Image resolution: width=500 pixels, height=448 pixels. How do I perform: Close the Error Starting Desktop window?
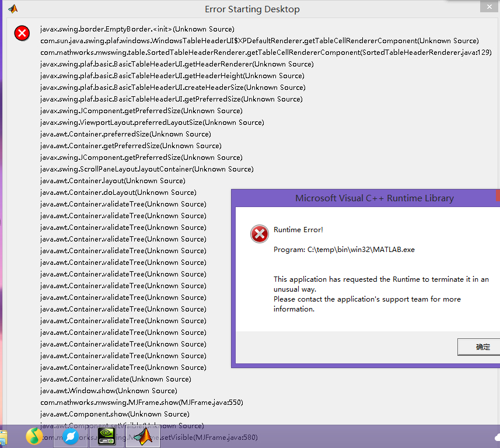point(489,6)
